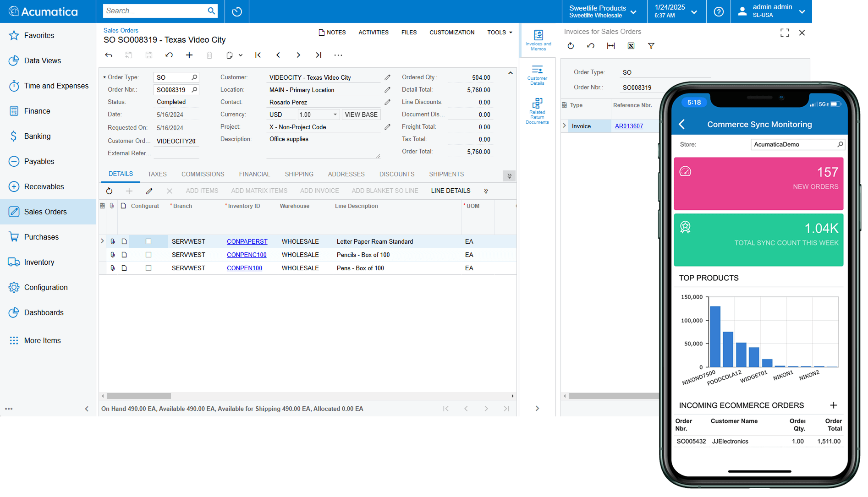Check the Configurator box for the CONPENC100 row
The height and width of the screenshot is (497, 868).
[148, 255]
